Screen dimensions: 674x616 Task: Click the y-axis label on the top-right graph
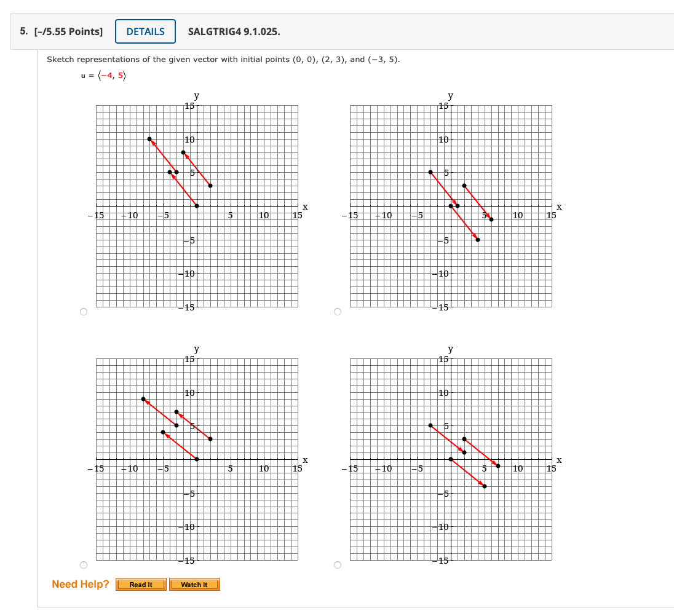pyautogui.click(x=450, y=96)
